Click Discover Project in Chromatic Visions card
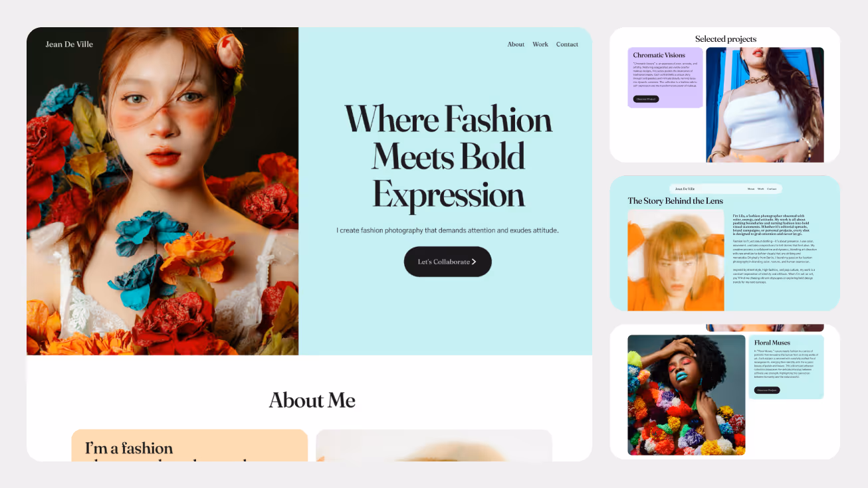The image size is (868, 488). tap(646, 99)
